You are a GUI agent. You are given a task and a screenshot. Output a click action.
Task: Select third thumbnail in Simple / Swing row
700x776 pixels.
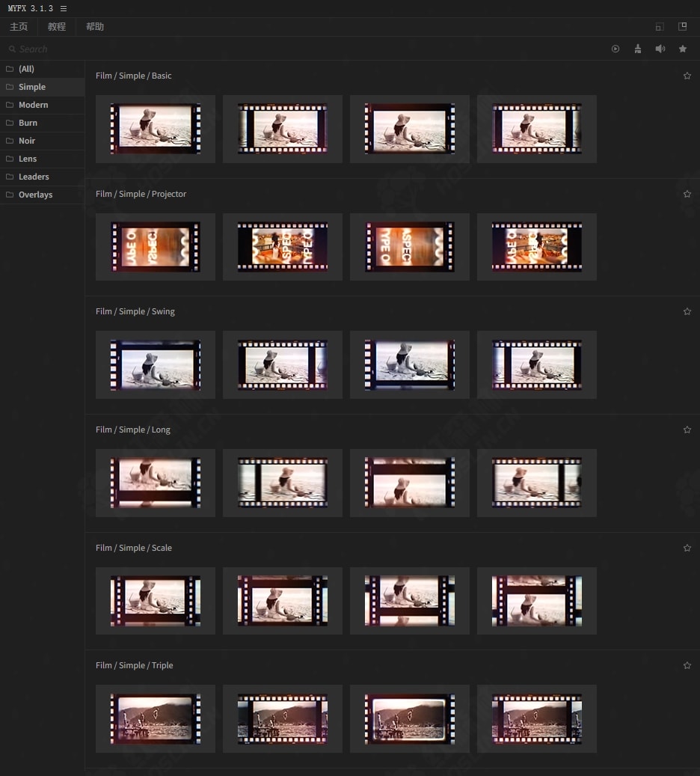click(x=410, y=364)
